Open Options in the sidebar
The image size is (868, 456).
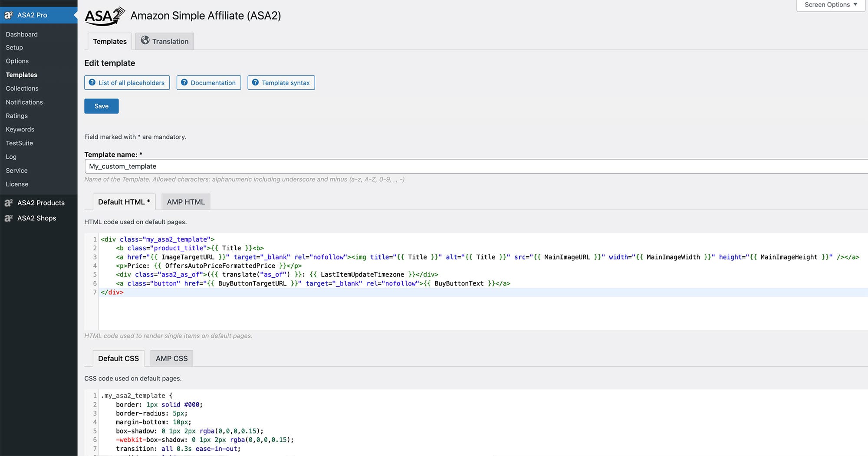pos(17,61)
